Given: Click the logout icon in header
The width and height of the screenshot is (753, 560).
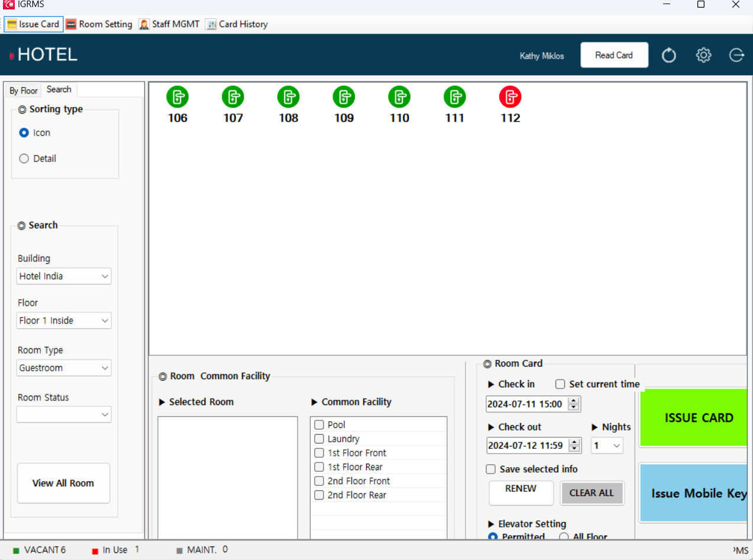Looking at the screenshot, I should point(737,55).
